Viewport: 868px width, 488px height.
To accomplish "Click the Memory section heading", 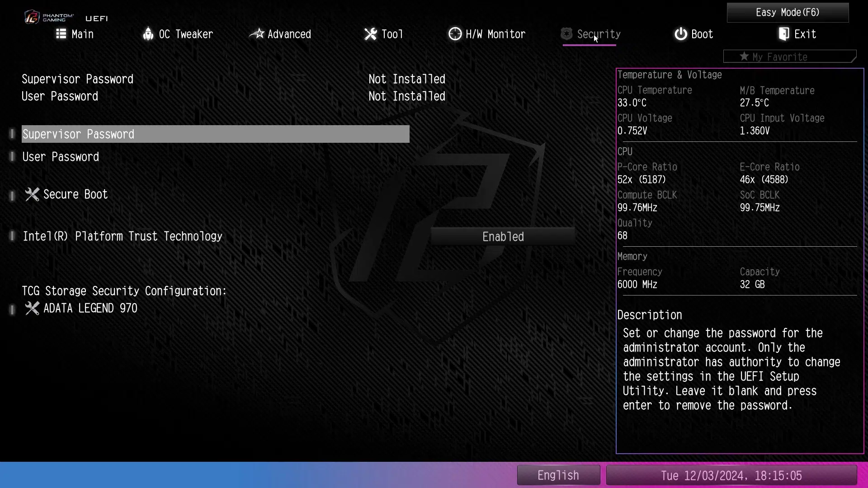I will (x=632, y=256).
